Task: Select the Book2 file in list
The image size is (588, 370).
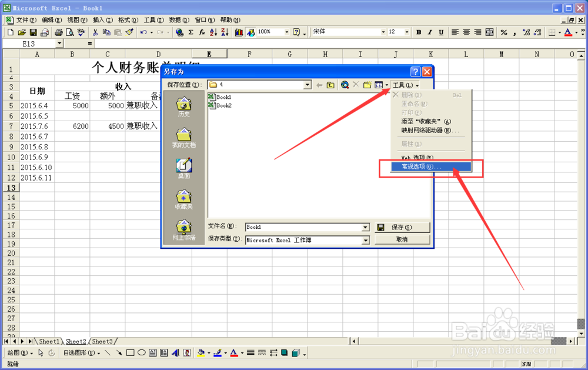Action: pos(220,105)
